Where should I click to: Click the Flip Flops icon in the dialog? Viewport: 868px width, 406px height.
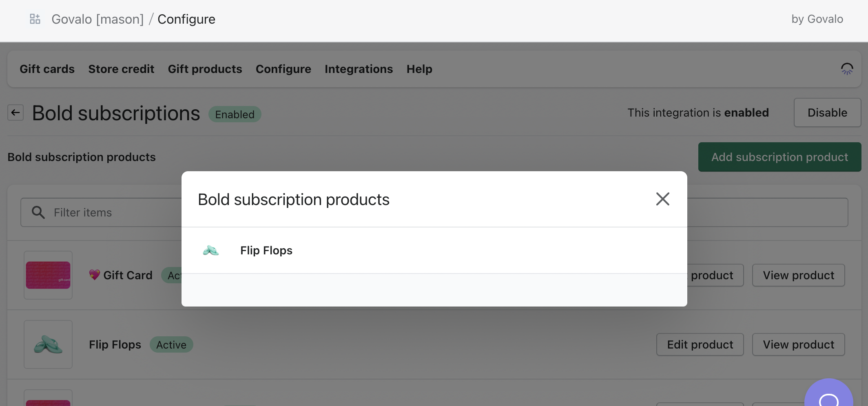(x=211, y=250)
